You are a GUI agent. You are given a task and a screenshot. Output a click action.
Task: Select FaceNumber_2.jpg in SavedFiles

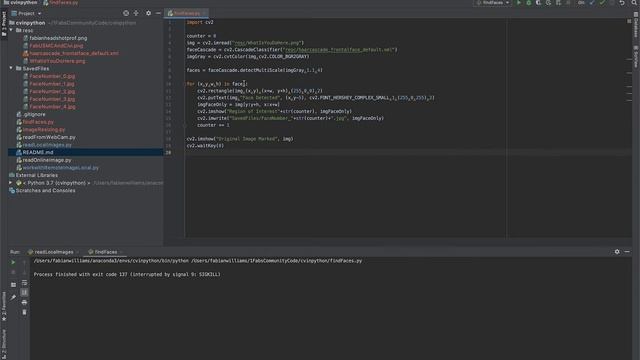pyautogui.click(x=52, y=91)
